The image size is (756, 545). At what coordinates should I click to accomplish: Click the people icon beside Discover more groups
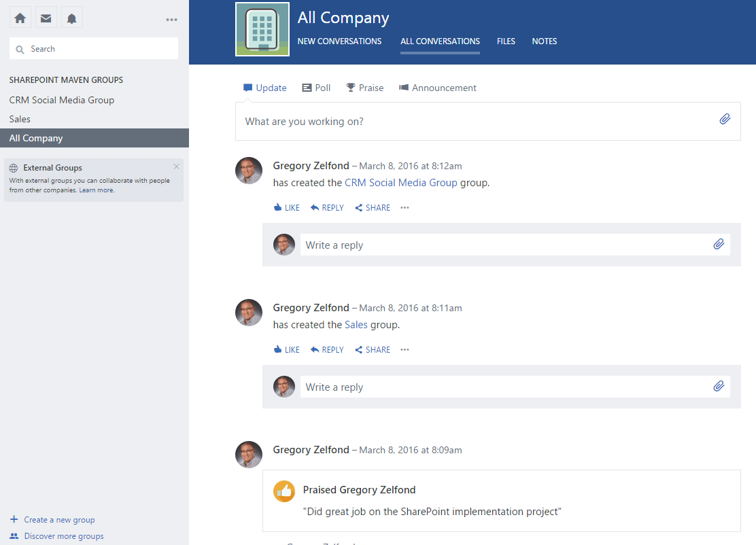(x=14, y=536)
